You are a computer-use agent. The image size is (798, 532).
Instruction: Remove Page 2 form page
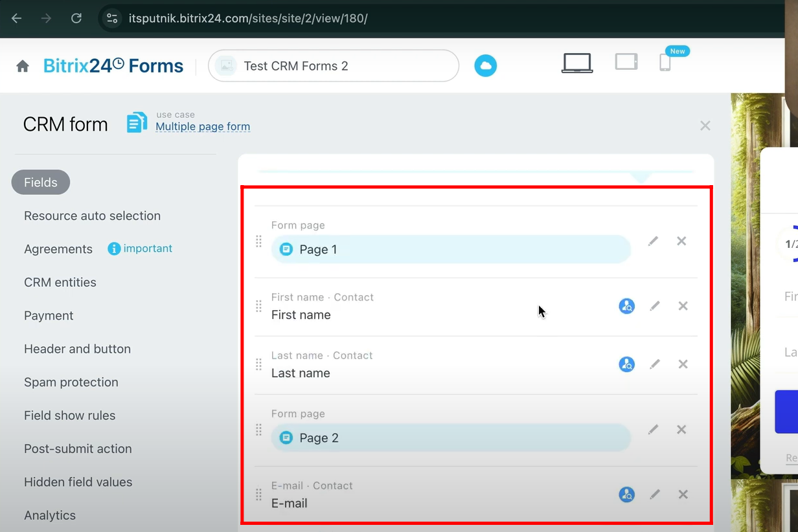coord(681,429)
